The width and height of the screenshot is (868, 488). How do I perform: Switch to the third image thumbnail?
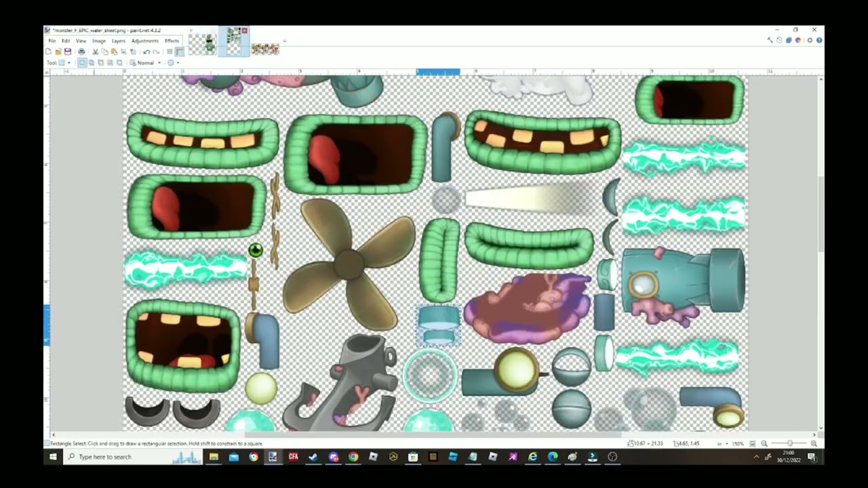(x=265, y=49)
